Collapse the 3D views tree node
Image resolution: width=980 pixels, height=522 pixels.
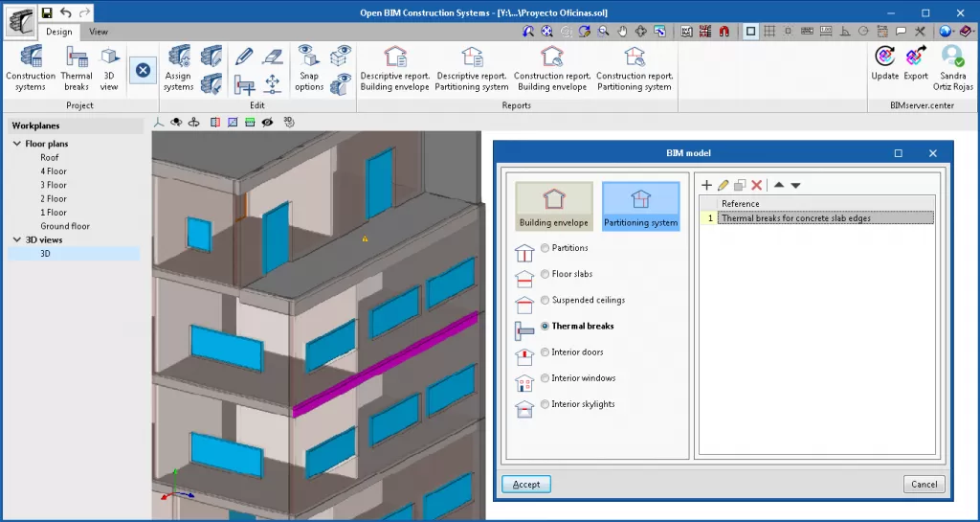pos(17,240)
